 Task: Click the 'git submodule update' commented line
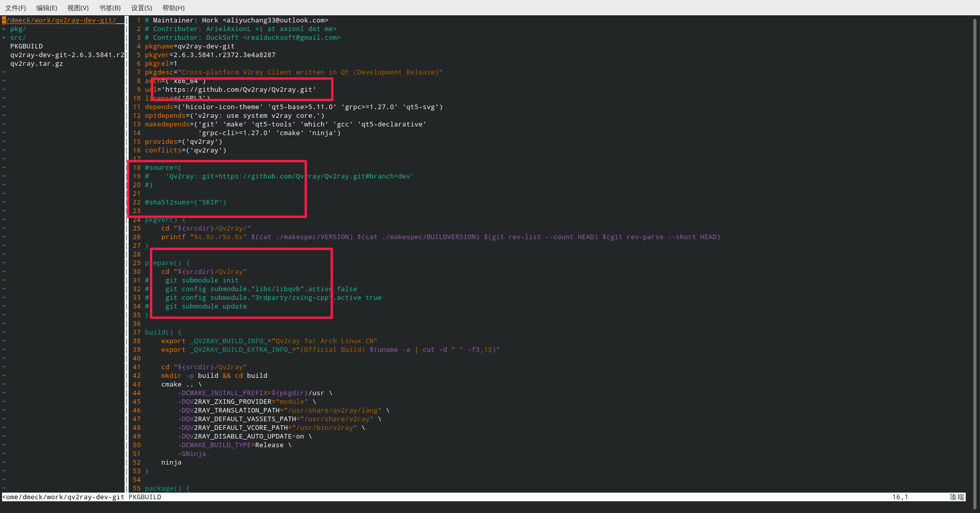click(x=196, y=306)
